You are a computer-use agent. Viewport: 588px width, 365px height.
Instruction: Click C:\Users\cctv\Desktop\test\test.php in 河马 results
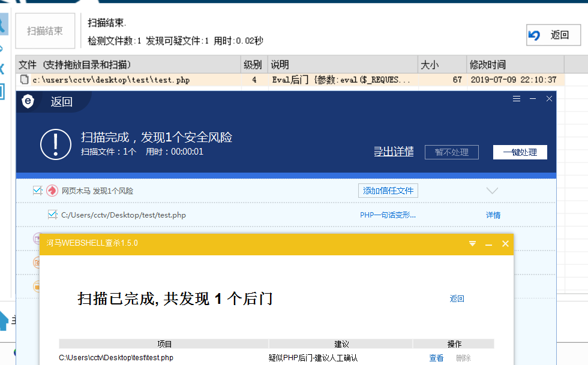coord(116,358)
